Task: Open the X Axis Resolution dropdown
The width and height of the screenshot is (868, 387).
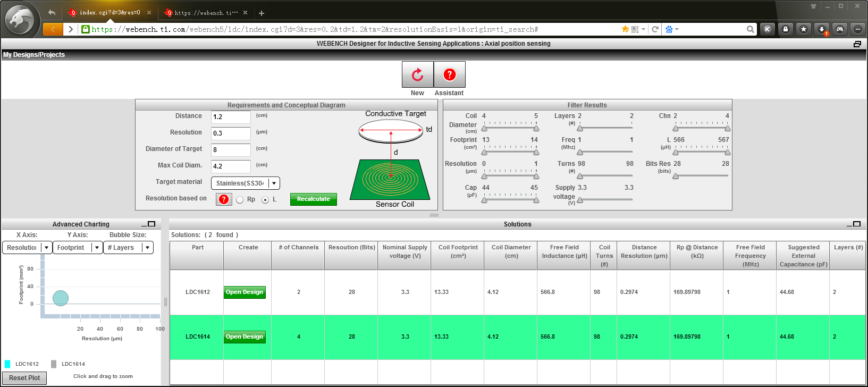Action: tap(27, 248)
